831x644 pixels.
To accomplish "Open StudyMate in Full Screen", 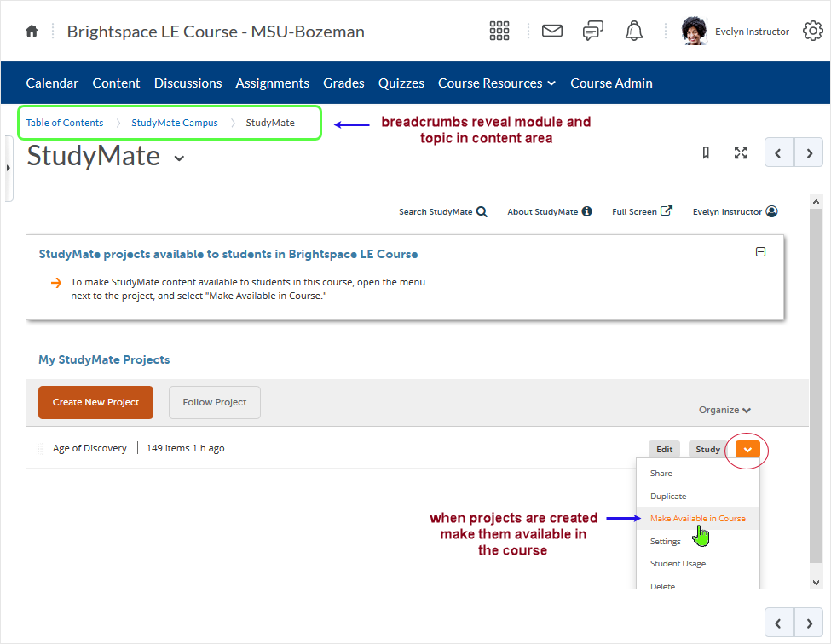I will coord(643,211).
